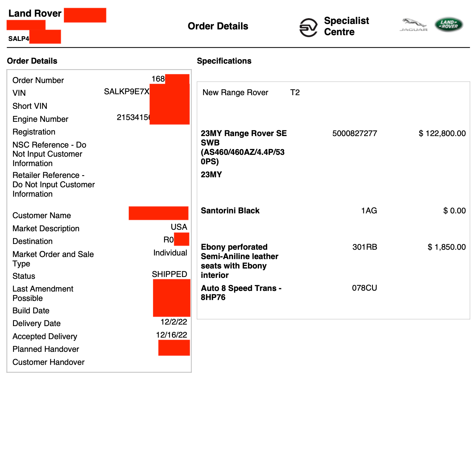476x457 pixels.
Task: Select the order number value starting with 168
Action: (x=158, y=79)
